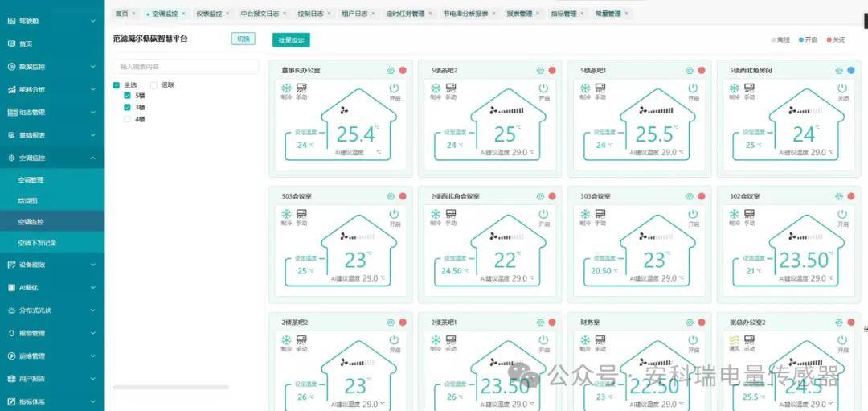Open 空调下发记录 sidebar submenu link
This screenshot has height=411, width=868.
(x=37, y=243)
